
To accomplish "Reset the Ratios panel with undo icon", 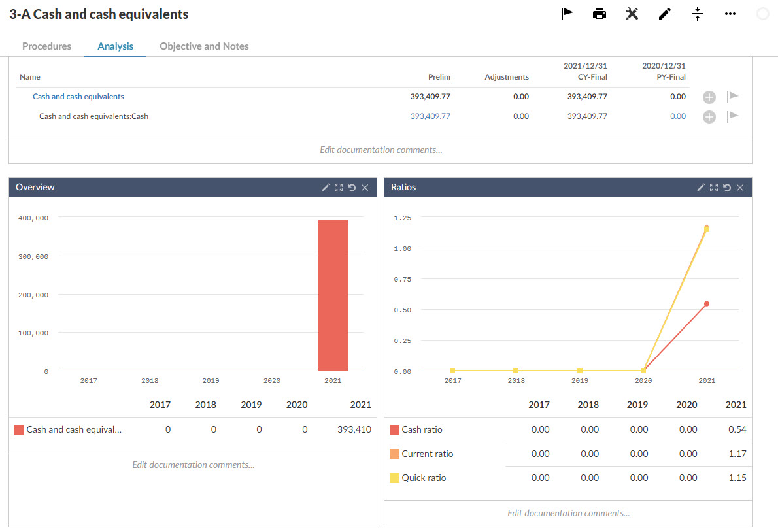I will [x=727, y=188].
